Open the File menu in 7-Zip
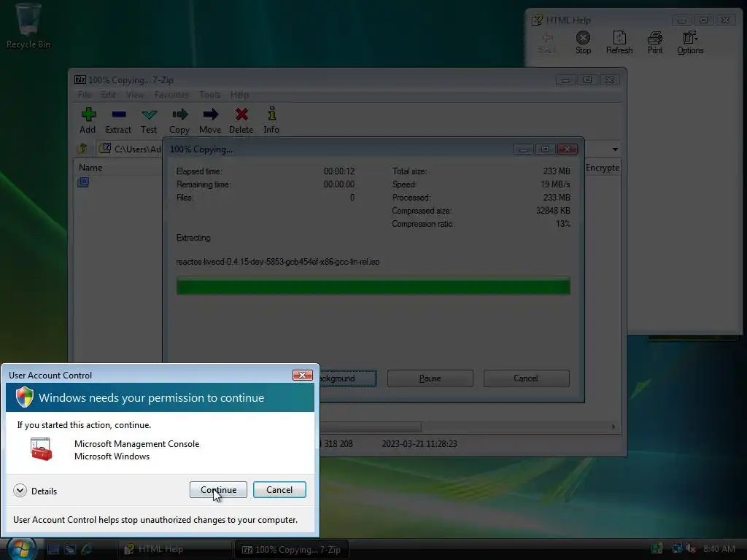The width and height of the screenshot is (747, 560). click(85, 95)
